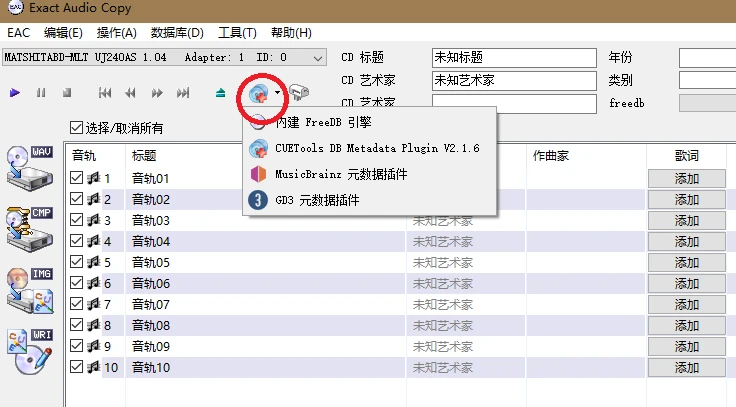This screenshot has height=407, width=736.
Task: Uncheck track 2 checkbox
Action: 76,199
